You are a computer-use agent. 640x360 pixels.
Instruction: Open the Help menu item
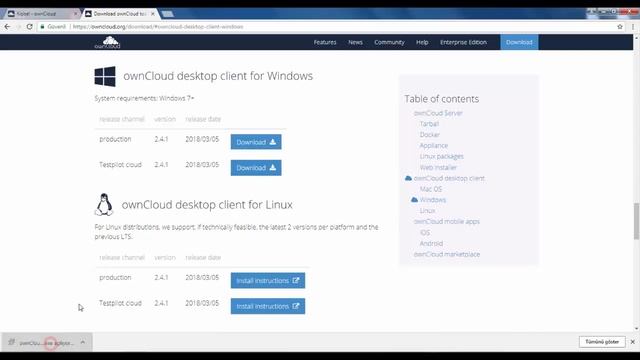coord(422,42)
